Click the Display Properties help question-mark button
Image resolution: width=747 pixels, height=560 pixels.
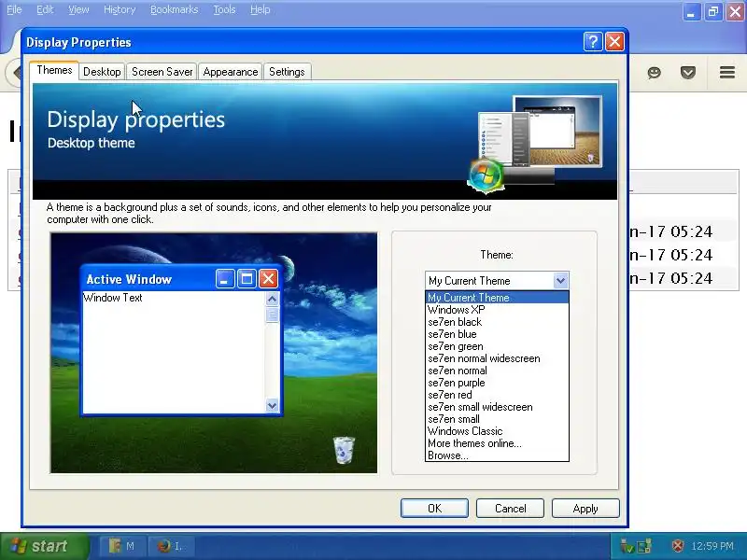(x=593, y=42)
